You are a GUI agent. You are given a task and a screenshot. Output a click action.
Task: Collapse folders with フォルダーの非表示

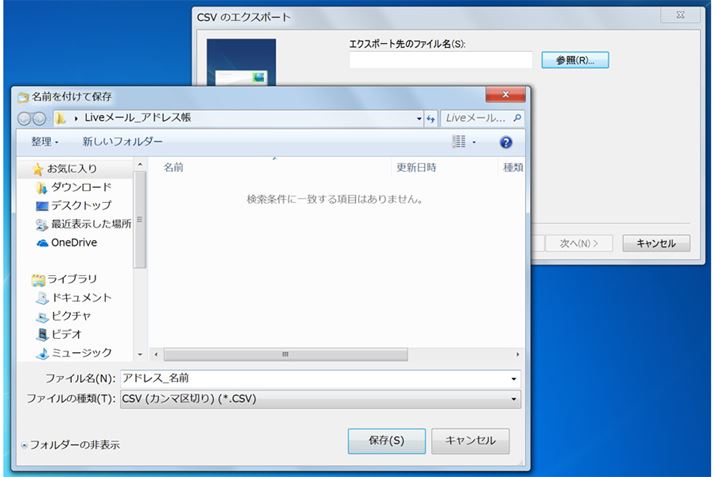click(x=71, y=445)
